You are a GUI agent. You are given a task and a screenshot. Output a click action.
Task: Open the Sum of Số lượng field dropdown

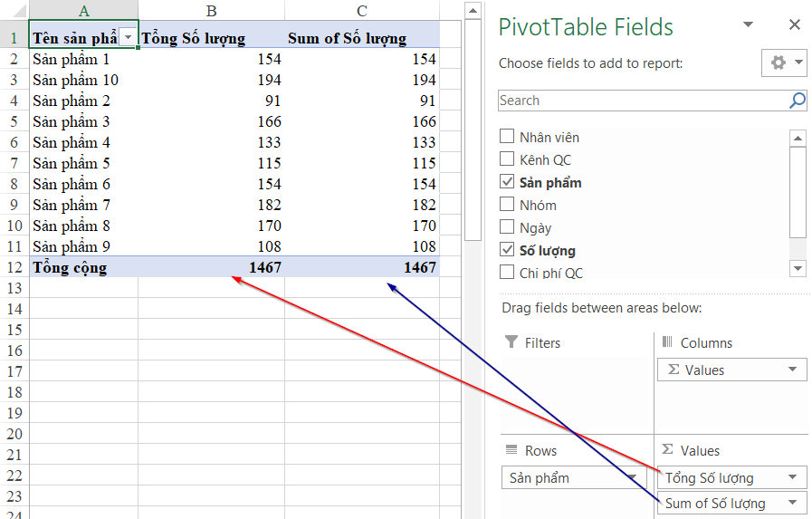(793, 504)
